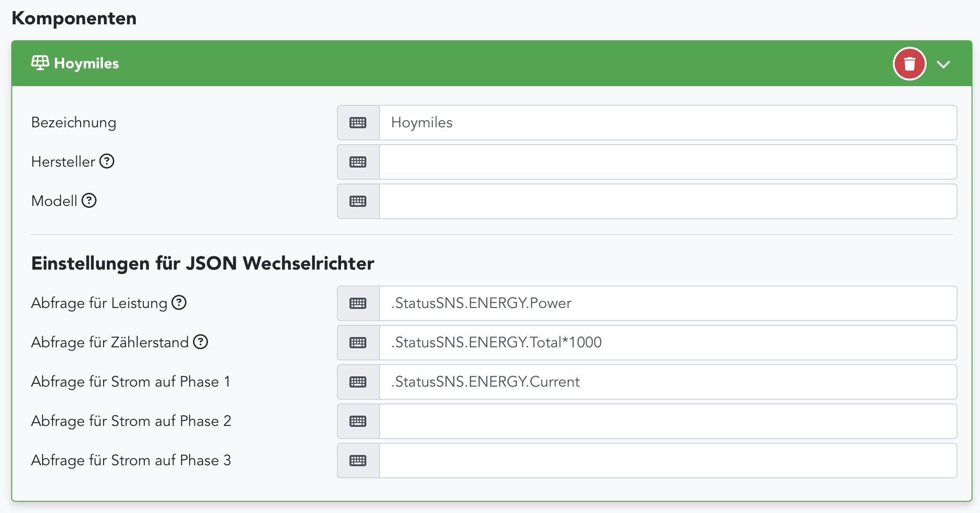Click keyboard icon beside Hersteller field

(x=358, y=162)
